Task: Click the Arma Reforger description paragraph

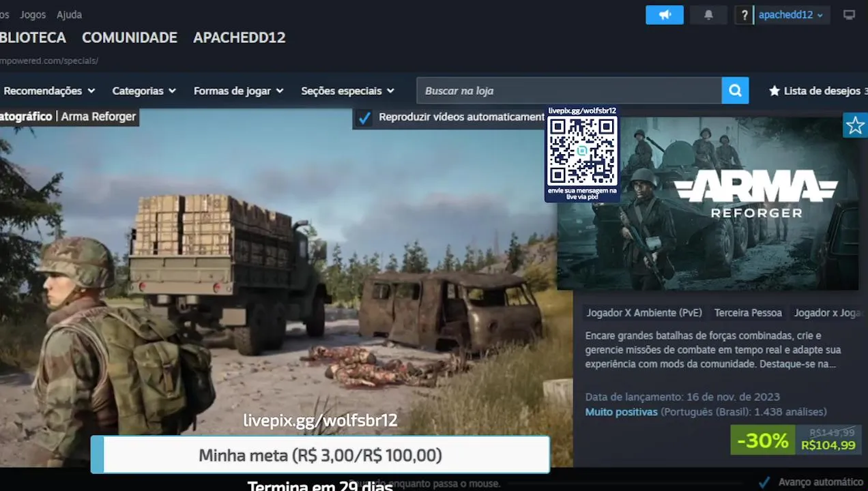Action: 713,350
